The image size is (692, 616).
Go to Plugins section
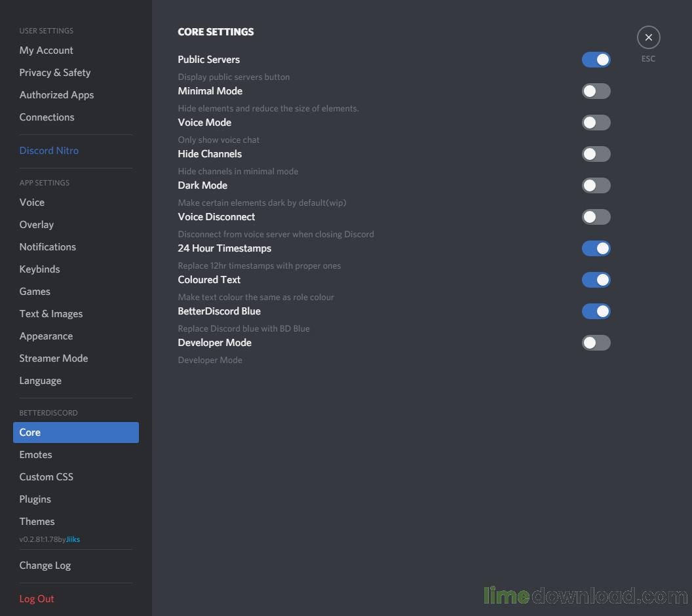click(76, 499)
